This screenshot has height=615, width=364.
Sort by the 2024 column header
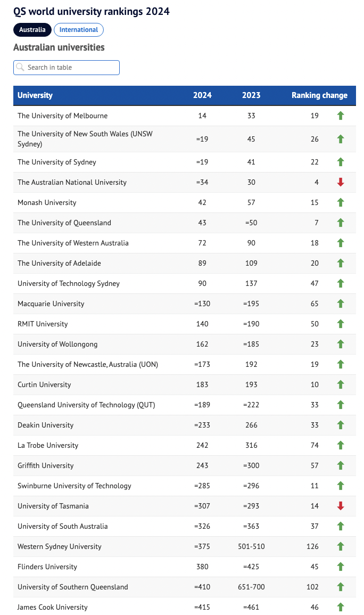tap(202, 95)
